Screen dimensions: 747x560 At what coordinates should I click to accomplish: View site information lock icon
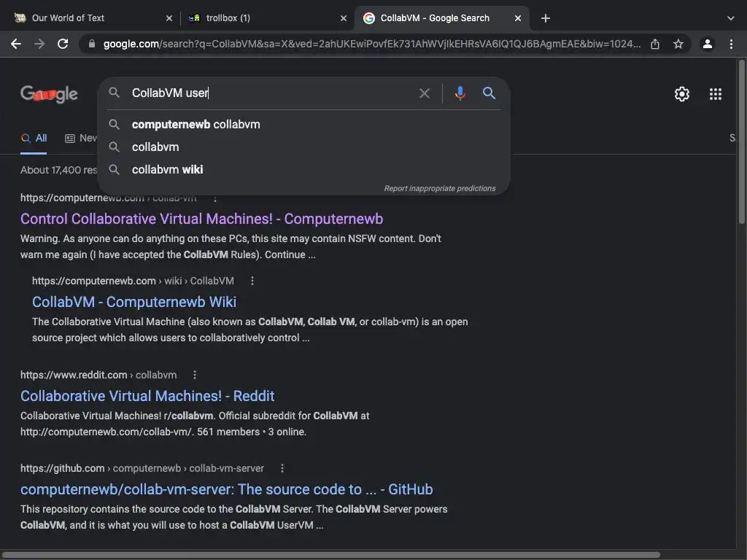tap(92, 44)
